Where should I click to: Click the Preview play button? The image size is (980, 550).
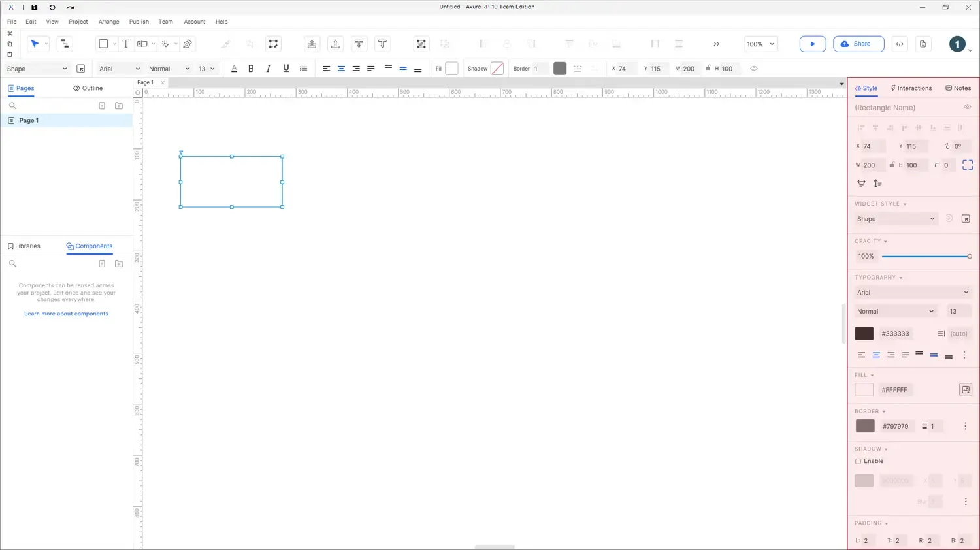coord(812,44)
